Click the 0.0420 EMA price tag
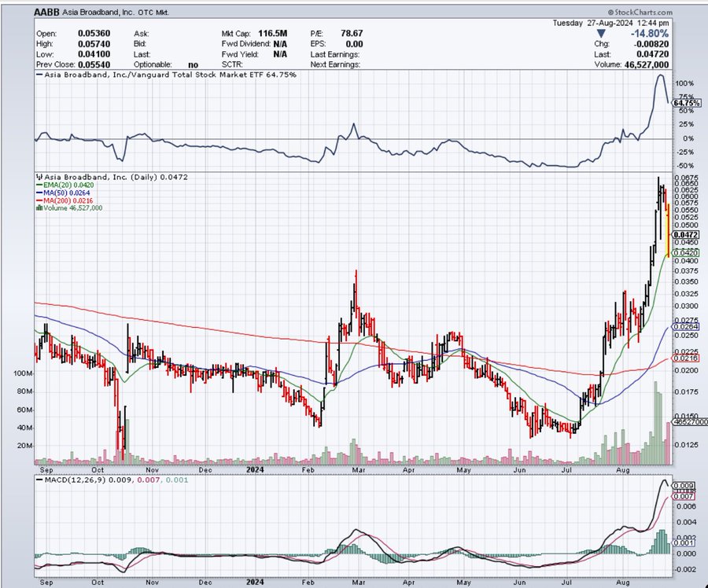708x588 pixels. pyautogui.click(x=686, y=253)
